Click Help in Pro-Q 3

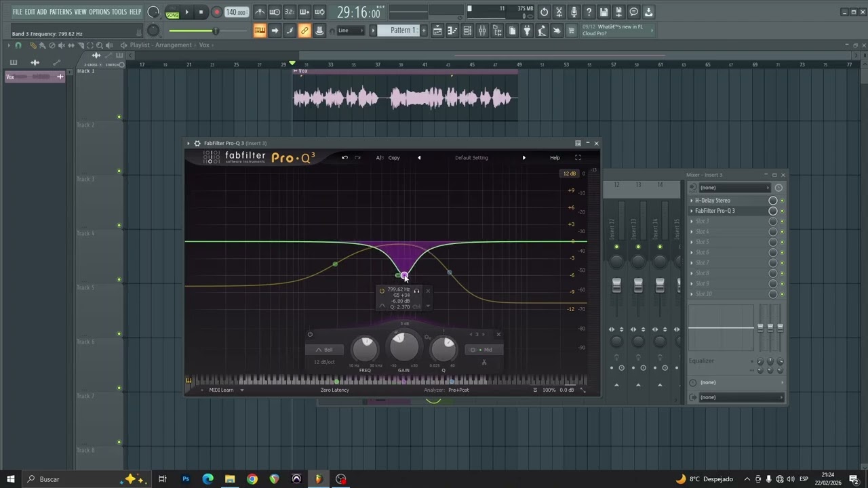[555, 158]
